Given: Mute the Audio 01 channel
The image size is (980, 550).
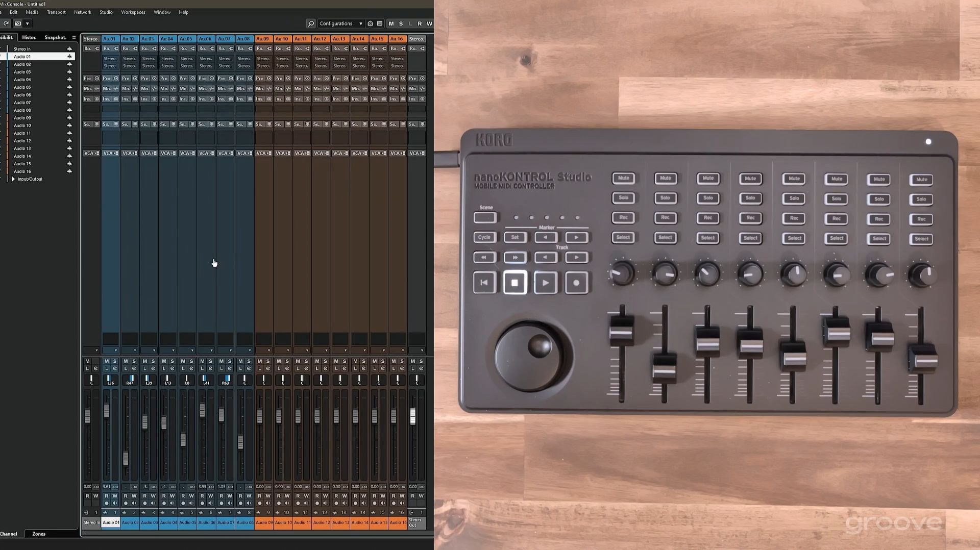Looking at the screenshot, I should [107, 361].
